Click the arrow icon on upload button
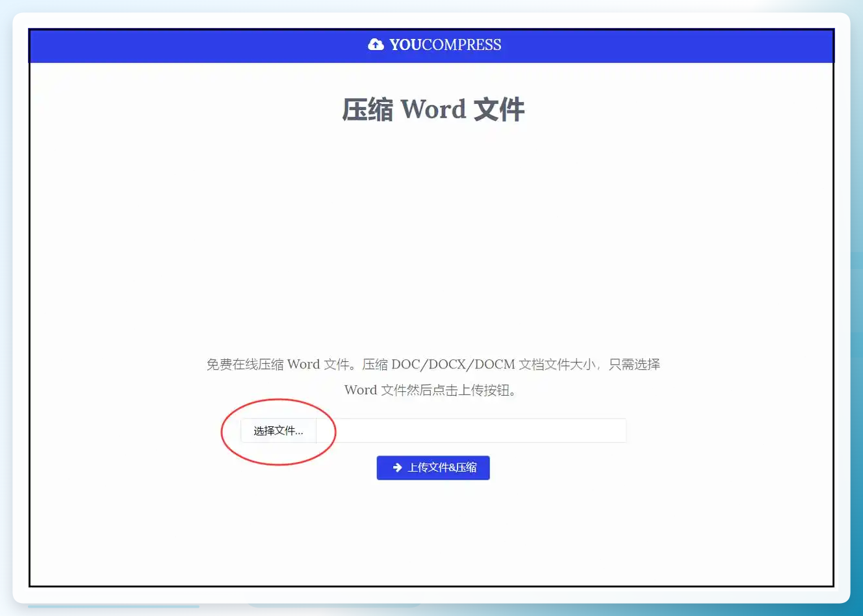This screenshot has height=616, width=863. pos(397,468)
